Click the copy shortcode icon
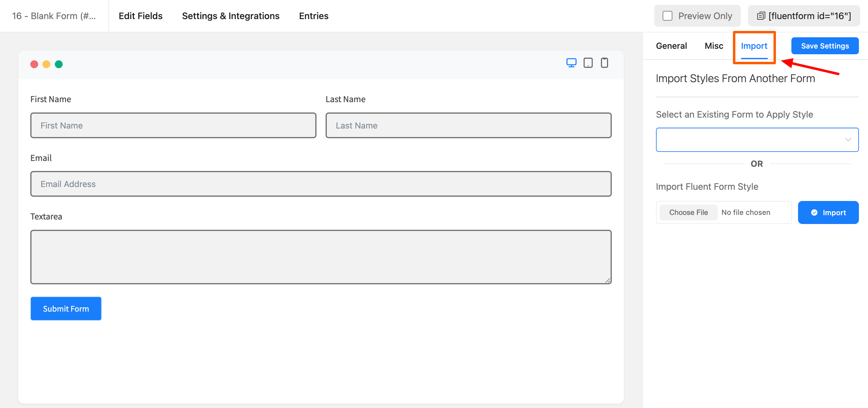The width and height of the screenshot is (868, 408). (x=761, y=16)
